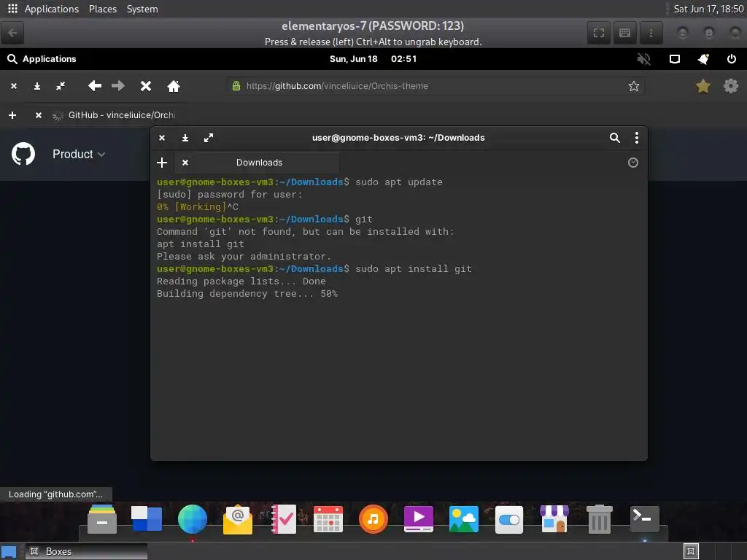Viewport: 747px width, 560px height.
Task: Open host Applications menu in top bar
Action: click(x=52, y=9)
